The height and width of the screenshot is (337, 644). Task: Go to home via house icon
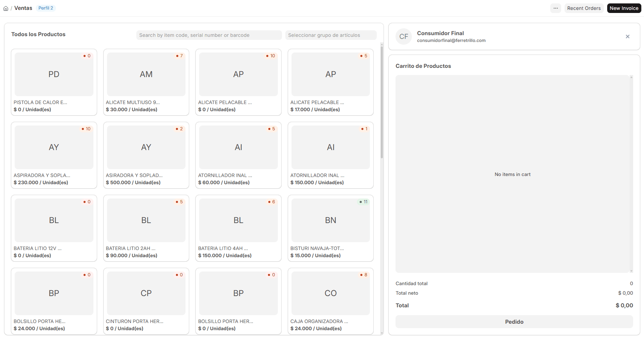coord(6,9)
